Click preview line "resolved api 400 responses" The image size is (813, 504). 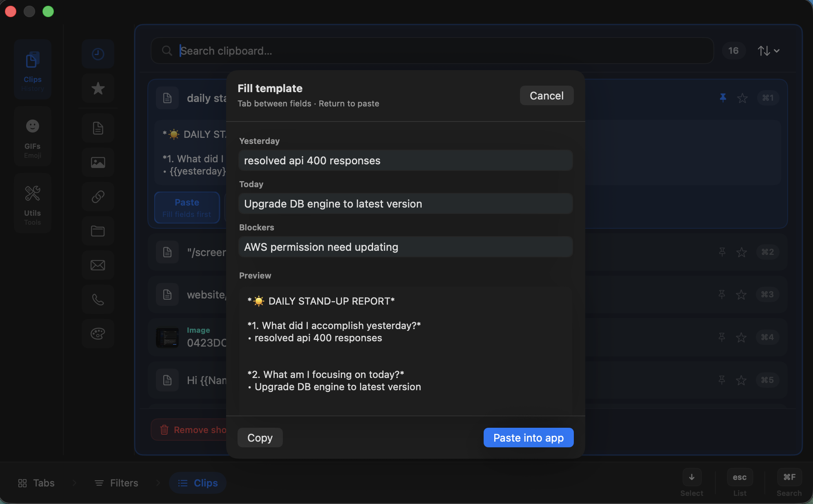tap(318, 338)
